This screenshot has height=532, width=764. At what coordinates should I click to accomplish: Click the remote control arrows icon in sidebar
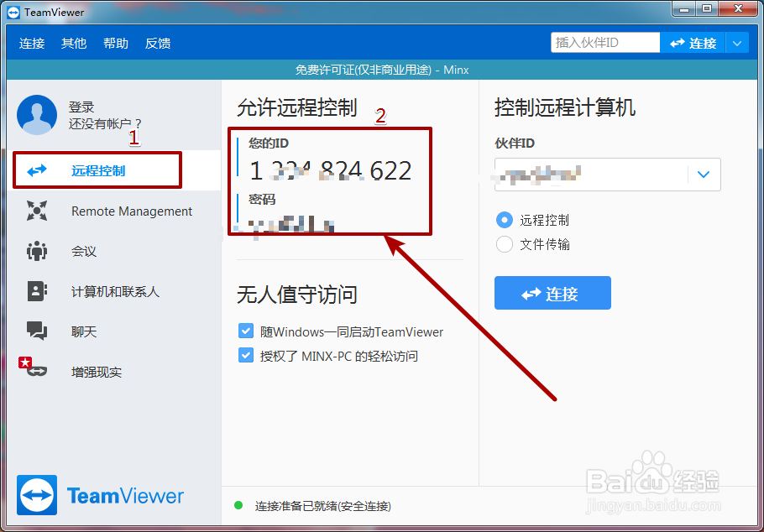pyautogui.click(x=37, y=170)
